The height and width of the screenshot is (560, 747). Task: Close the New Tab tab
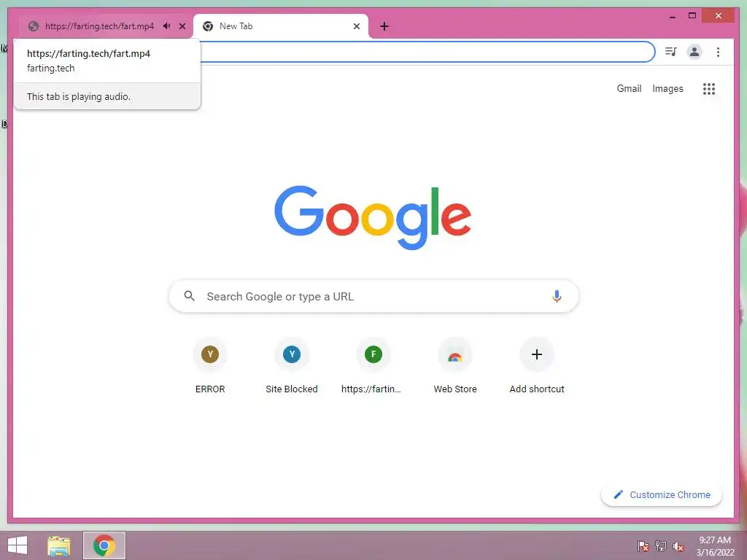coord(356,26)
